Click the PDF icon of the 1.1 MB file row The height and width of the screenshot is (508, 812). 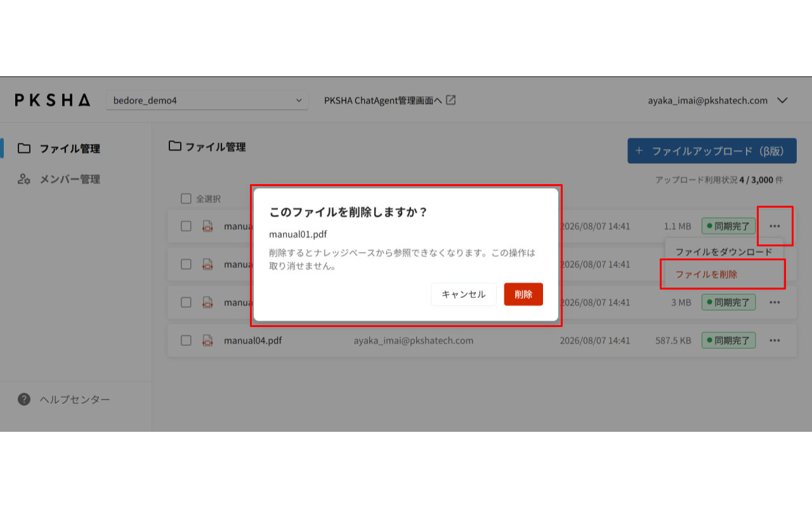(x=207, y=226)
